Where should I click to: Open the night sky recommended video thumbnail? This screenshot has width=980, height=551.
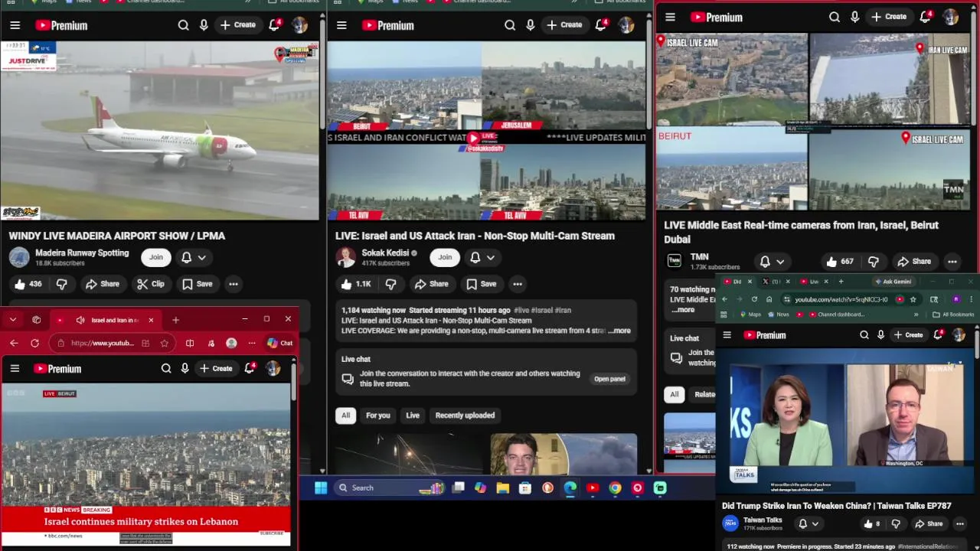click(x=409, y=454)
